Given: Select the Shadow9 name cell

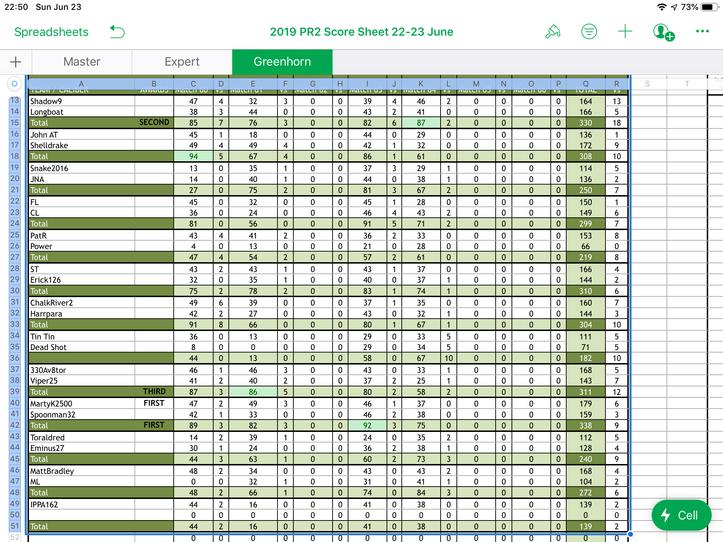Looking at the screenshot, I should tap(81, 101).
